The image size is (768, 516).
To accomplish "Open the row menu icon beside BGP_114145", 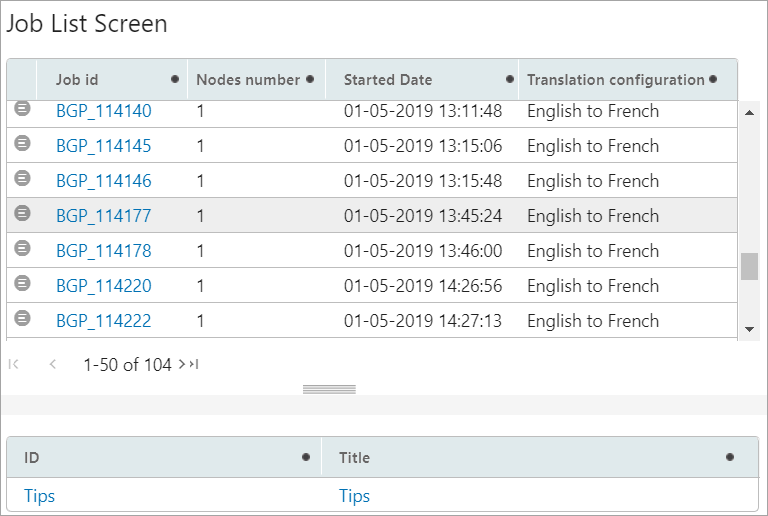I will (x=22, y=144).
